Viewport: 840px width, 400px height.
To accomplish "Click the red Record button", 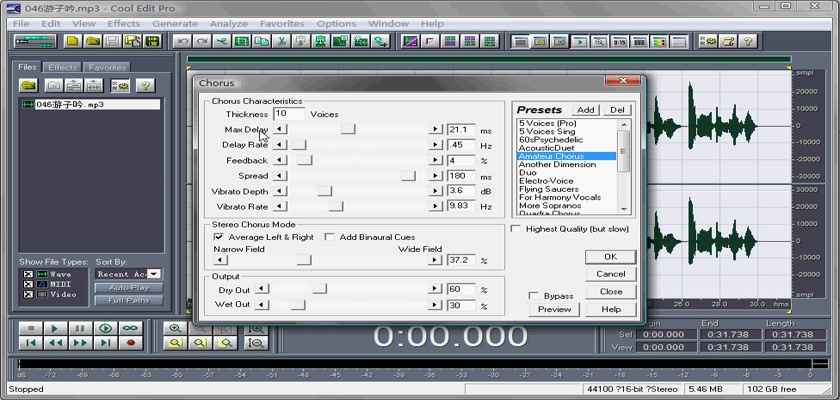I will pos(130,343).
